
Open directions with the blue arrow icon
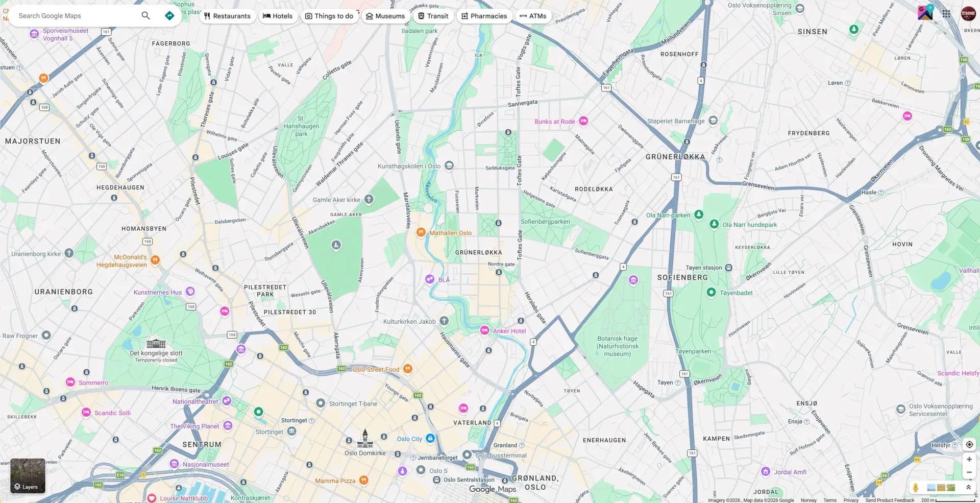coord(169,16)
